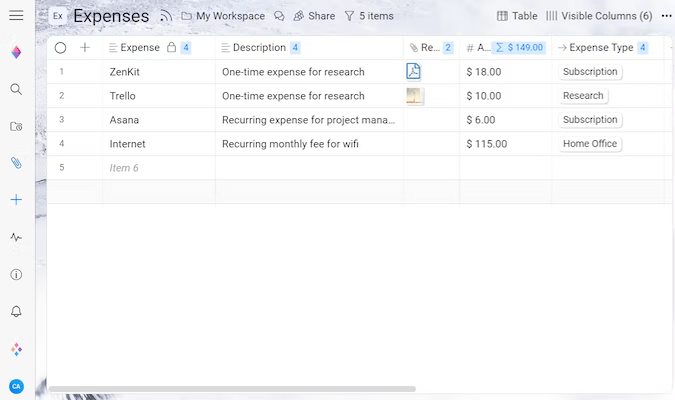
Task: Click the horizontal scrollbar at the bottom
Action: pyautogui.click(x=231, y=389)
